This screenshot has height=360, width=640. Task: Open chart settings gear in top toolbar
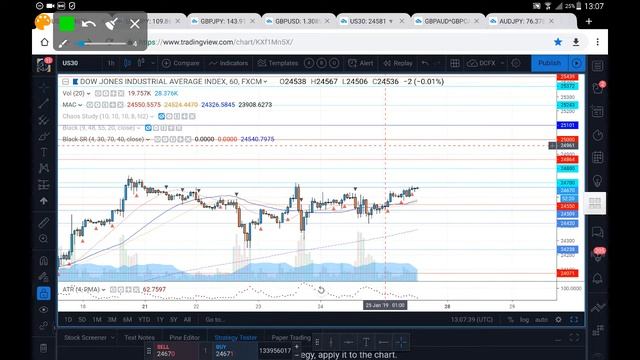tap(516, 63)
